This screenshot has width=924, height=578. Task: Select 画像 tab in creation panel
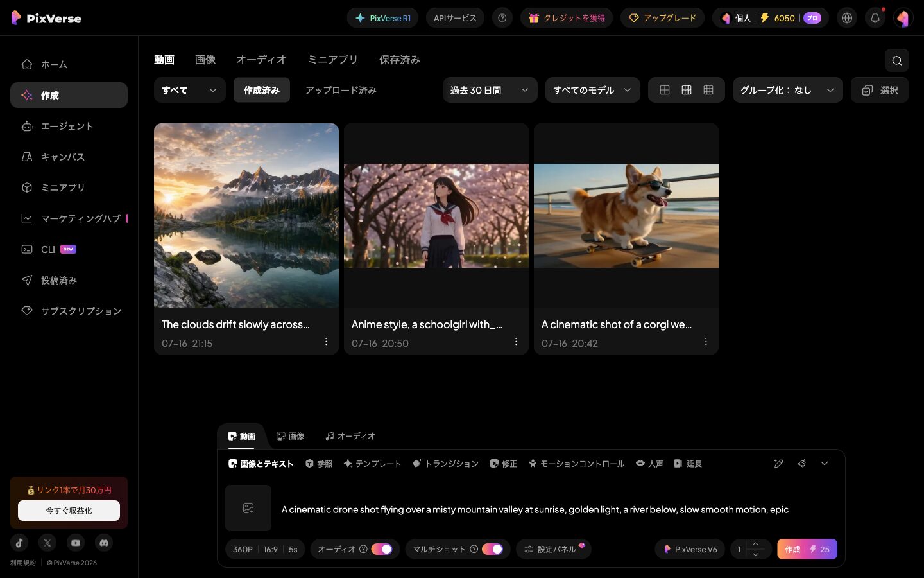pyautogui.click(x=290, y=436)
